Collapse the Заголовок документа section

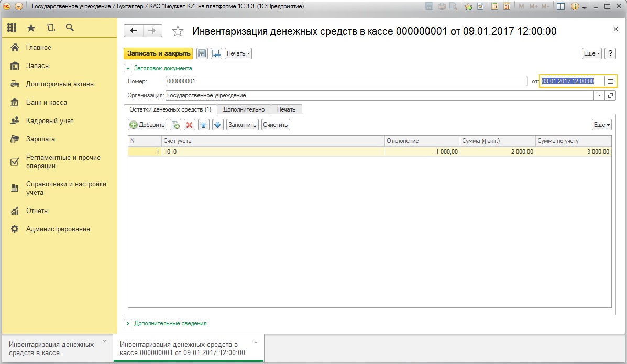[x=128, y=69]
